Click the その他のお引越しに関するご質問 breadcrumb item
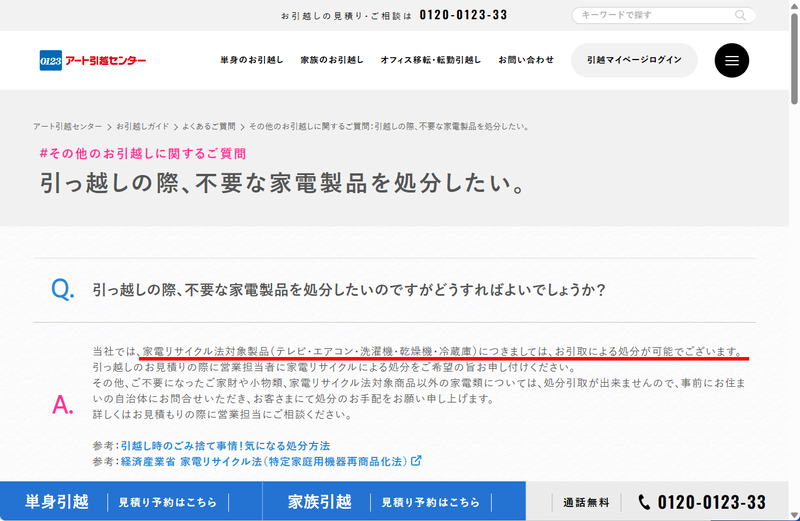The image size is (800, 521). coord(389,126)
